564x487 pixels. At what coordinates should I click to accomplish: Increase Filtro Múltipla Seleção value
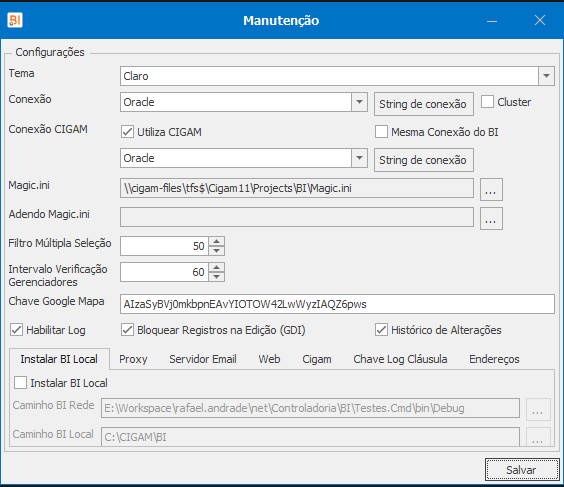click(217, 241)
